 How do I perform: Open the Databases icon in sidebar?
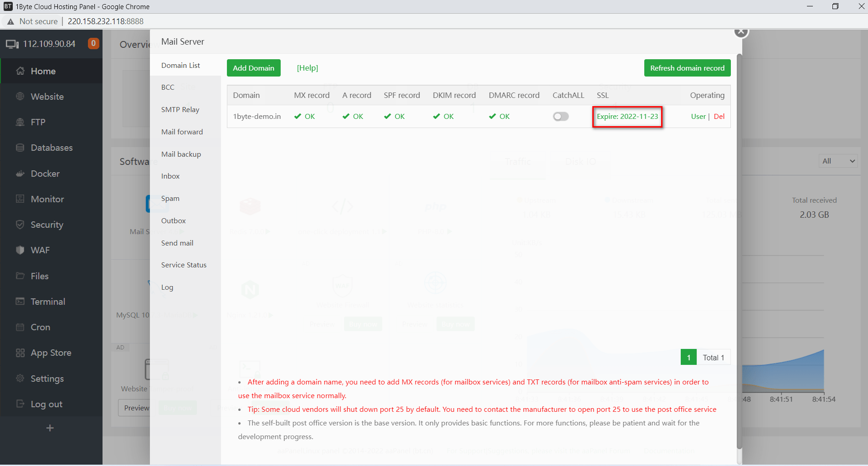pos(20,148)
